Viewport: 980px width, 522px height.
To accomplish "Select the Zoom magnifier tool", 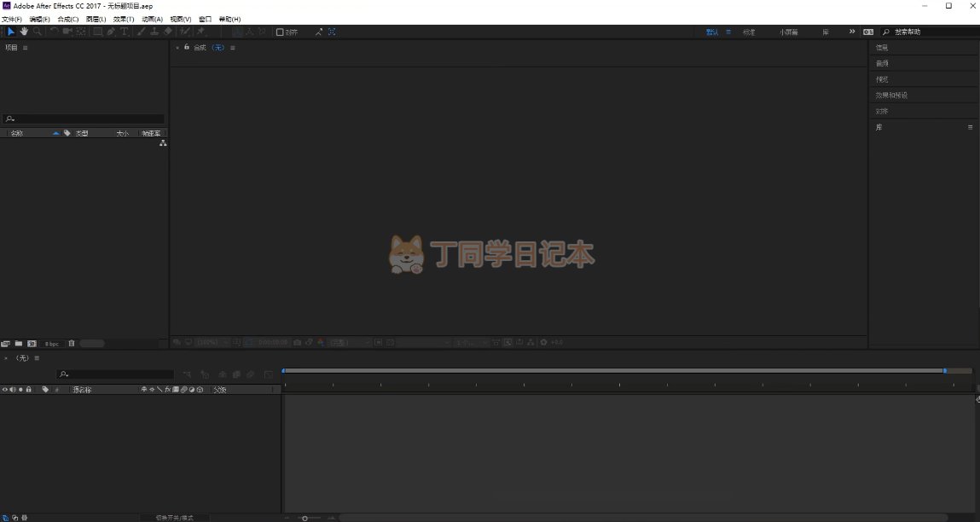I will point(38,32).
